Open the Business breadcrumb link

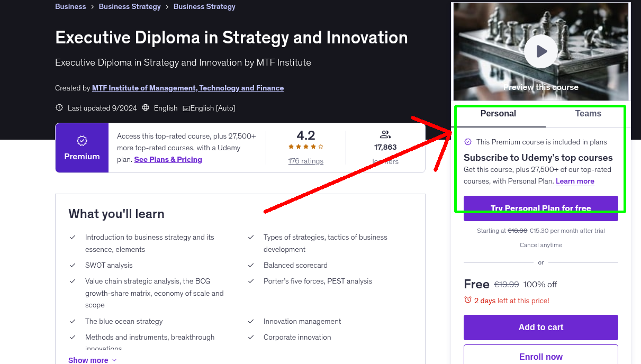pyautogui.click(x=70, y=7)
